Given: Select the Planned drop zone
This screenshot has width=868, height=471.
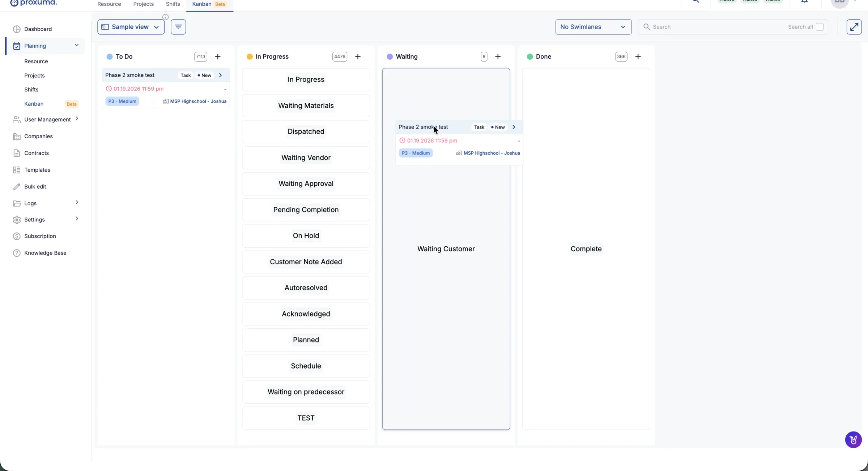Looking at the screenshot, I should [306, 340].
